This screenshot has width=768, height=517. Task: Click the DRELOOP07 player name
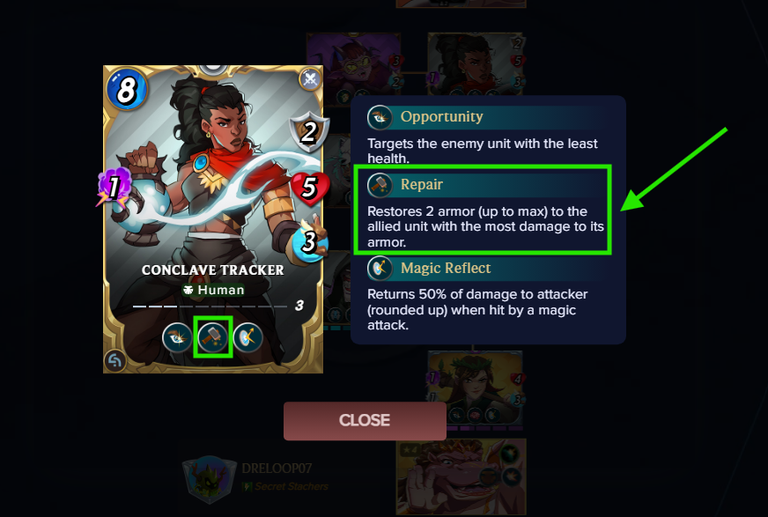click(x=277, y=469)
